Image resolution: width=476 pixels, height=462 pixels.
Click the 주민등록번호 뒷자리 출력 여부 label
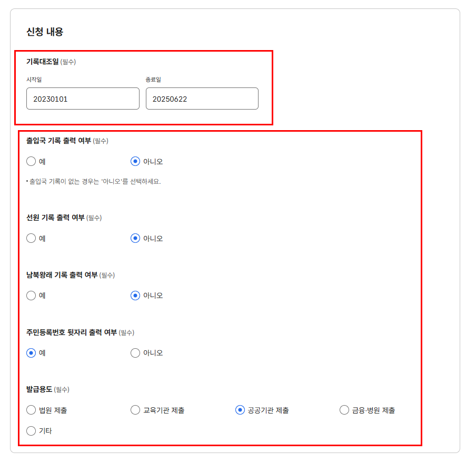click(x=72, y=332)
